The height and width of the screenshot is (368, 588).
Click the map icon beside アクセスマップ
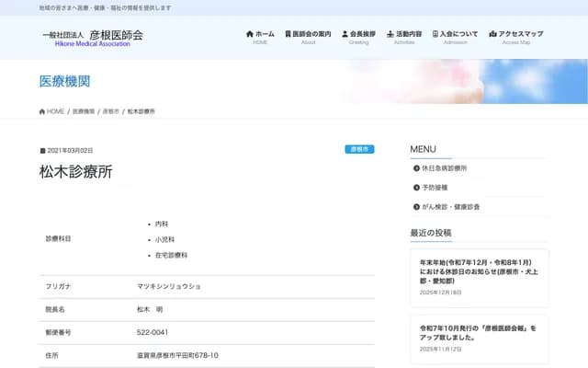pyautogui.click(x=492, y=34)
